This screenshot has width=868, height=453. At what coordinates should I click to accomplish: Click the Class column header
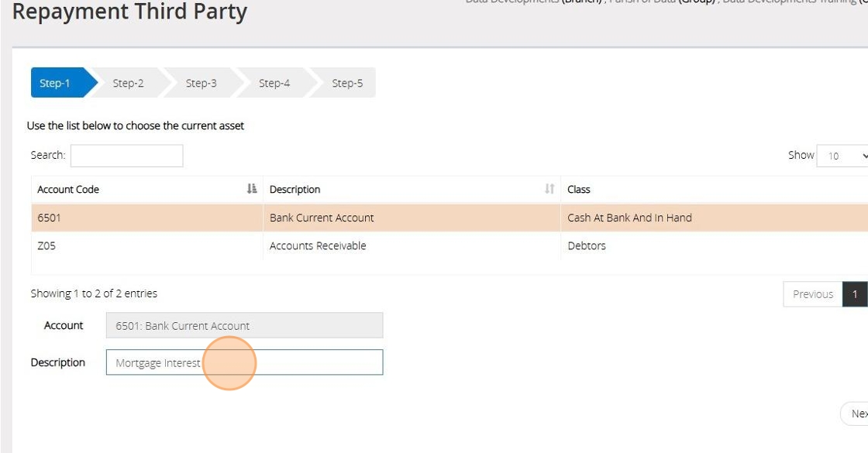pos(579,189)
